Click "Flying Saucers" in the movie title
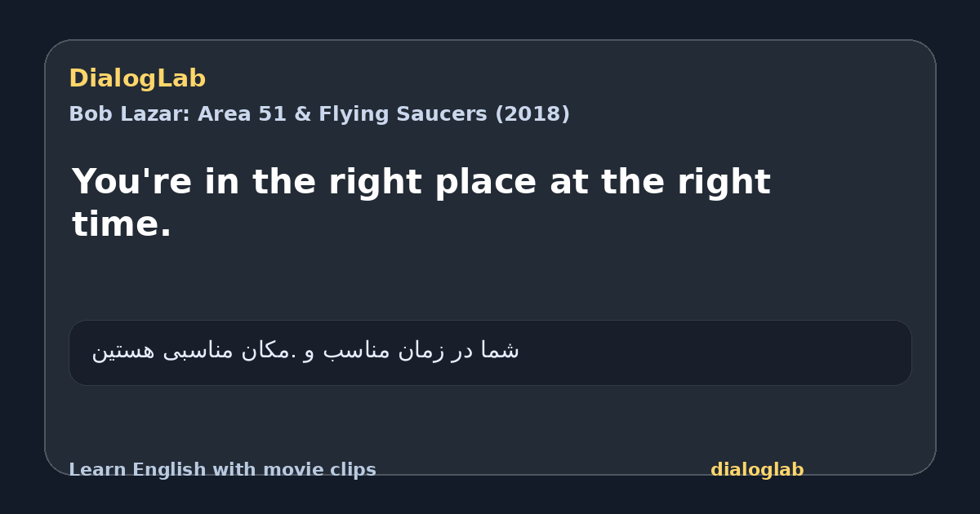Image resolution: width=980 pixels, height=514 pixels. [397, 114]
